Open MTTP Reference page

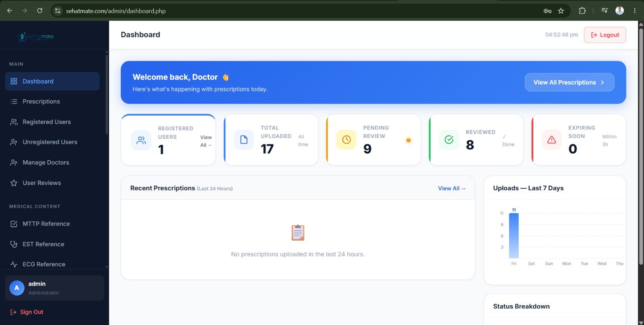52,224
